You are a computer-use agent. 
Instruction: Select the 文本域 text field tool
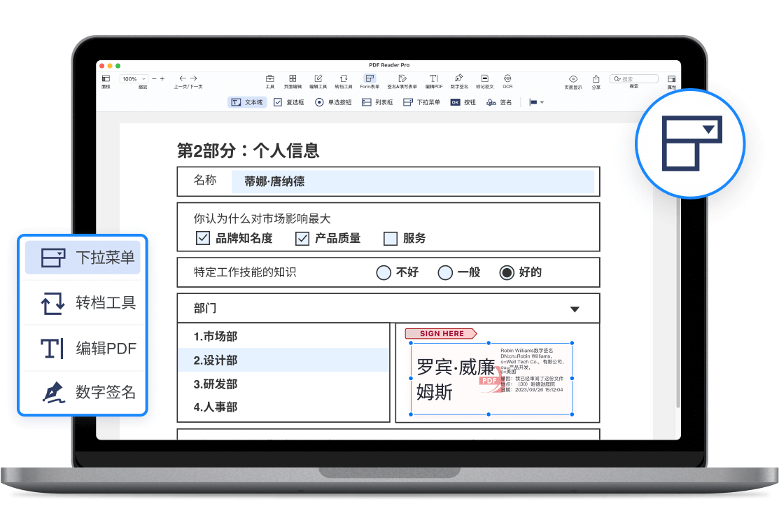pyautogui.click(x=247, y=102)
